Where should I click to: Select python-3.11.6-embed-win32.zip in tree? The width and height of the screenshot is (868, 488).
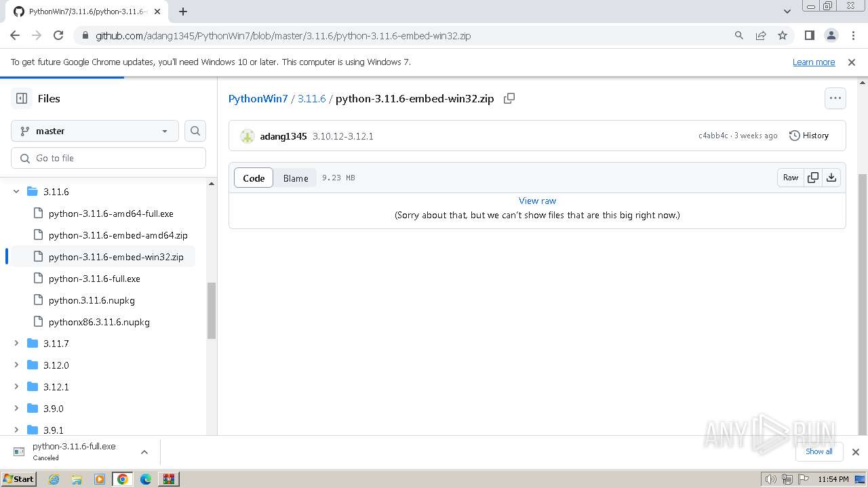[116, 257]
